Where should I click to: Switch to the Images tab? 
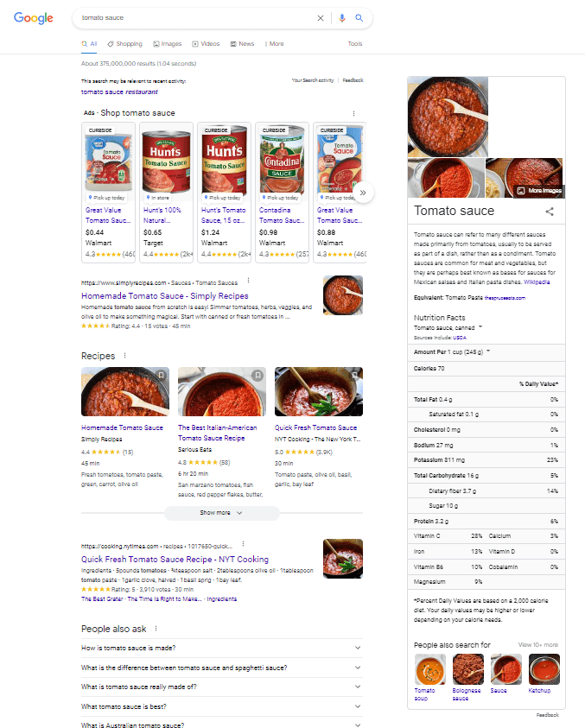[168, 44]
